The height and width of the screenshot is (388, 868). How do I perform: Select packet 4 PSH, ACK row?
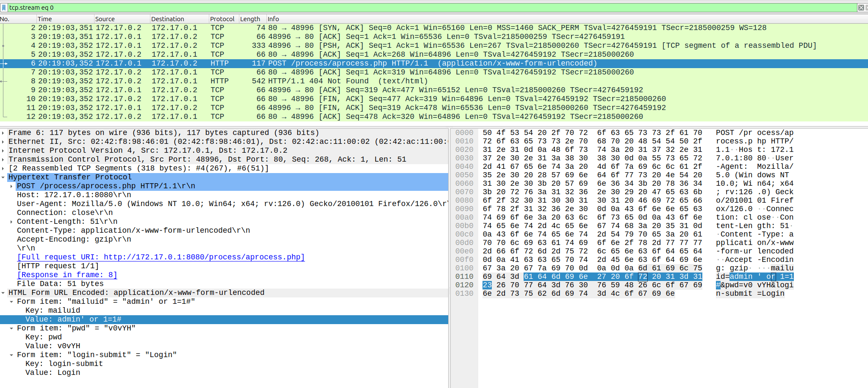[434, 46]
